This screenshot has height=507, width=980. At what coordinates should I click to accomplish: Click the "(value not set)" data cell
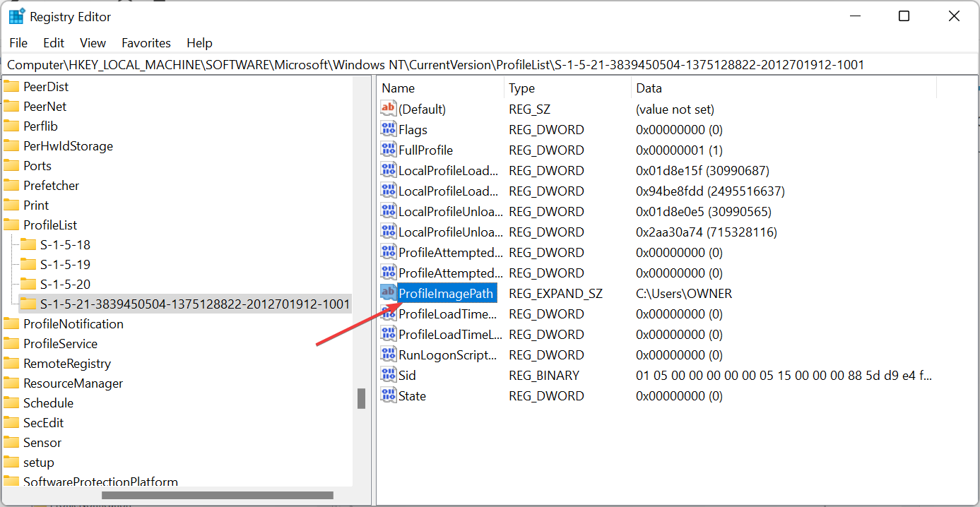(675, 109)
